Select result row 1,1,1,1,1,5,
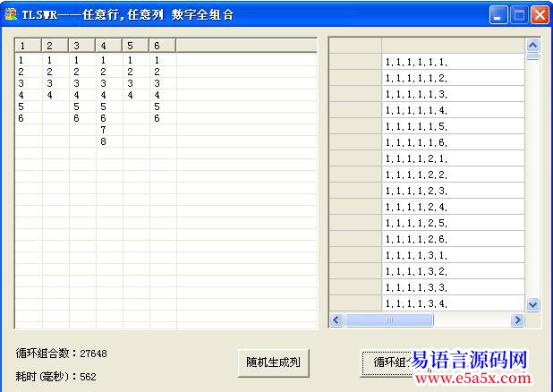 453,126
